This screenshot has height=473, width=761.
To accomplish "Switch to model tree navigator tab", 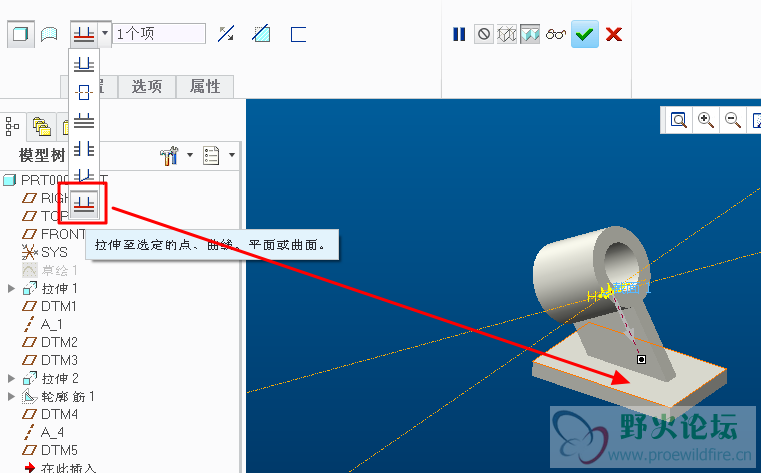I will 12,127.
